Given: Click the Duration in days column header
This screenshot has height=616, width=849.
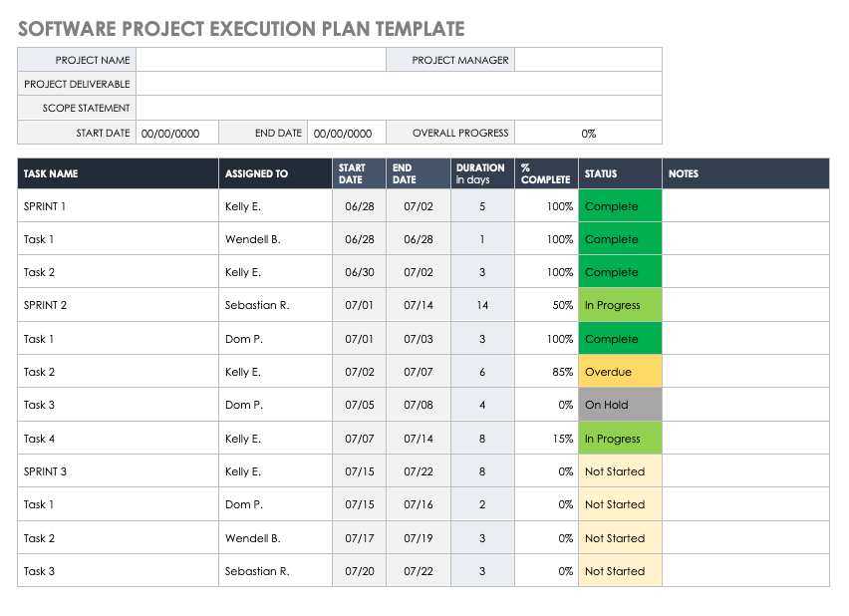Looking at the screenshot, I should pyautogui.click(x=482, y=173).
